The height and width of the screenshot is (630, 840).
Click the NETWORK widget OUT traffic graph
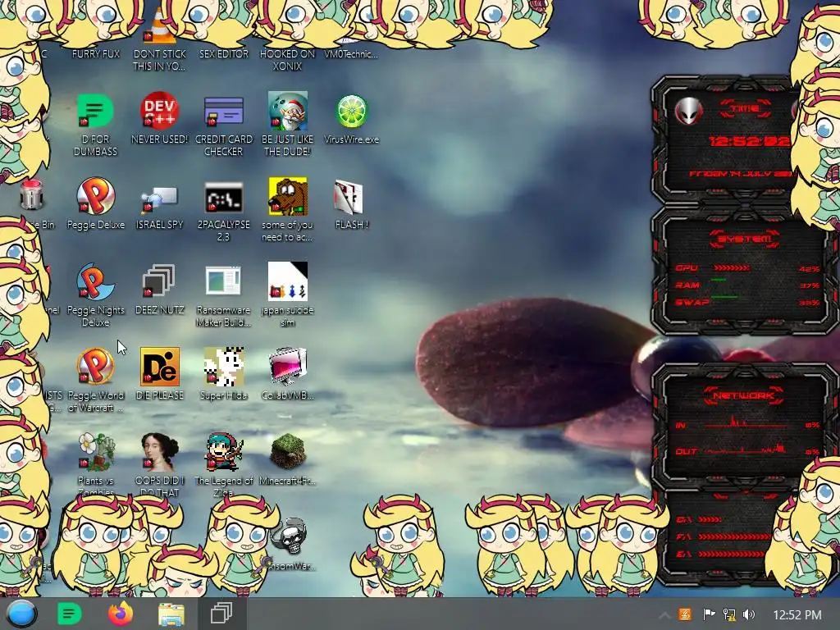[746, 449]
